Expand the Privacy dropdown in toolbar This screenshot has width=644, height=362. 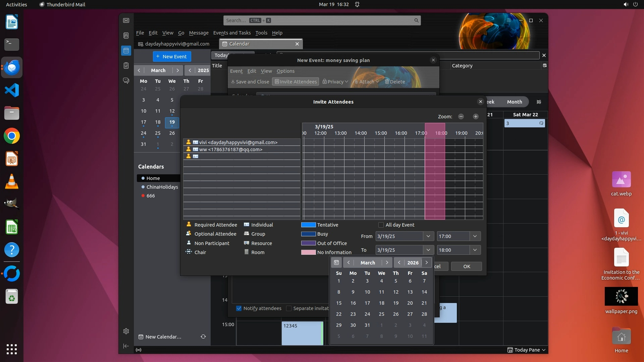coord(335,82)
